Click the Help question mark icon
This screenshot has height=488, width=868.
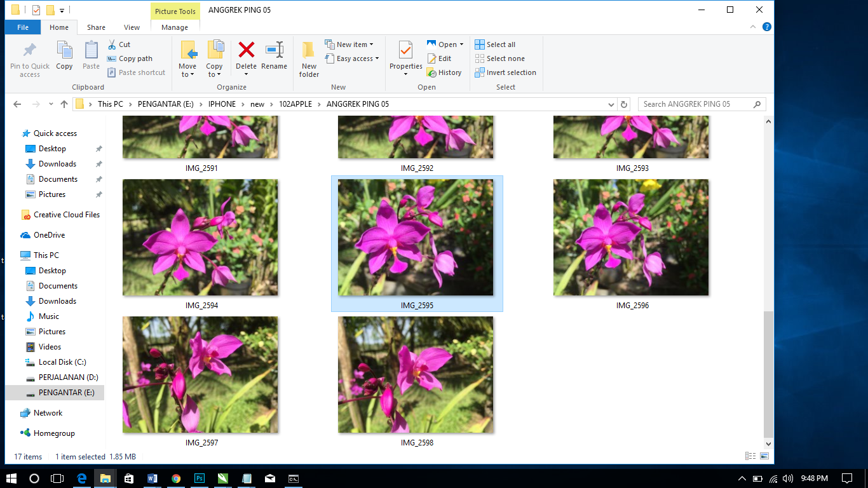767,27
